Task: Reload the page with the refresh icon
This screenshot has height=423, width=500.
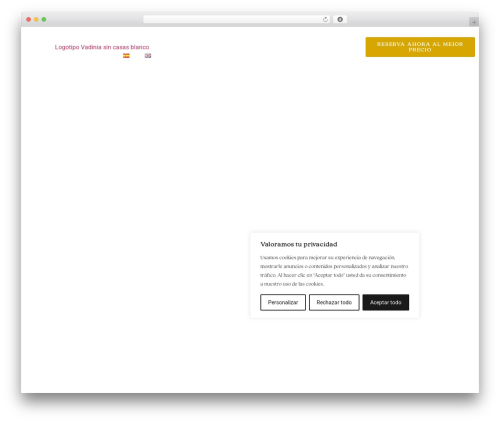Action: (325, 19)
